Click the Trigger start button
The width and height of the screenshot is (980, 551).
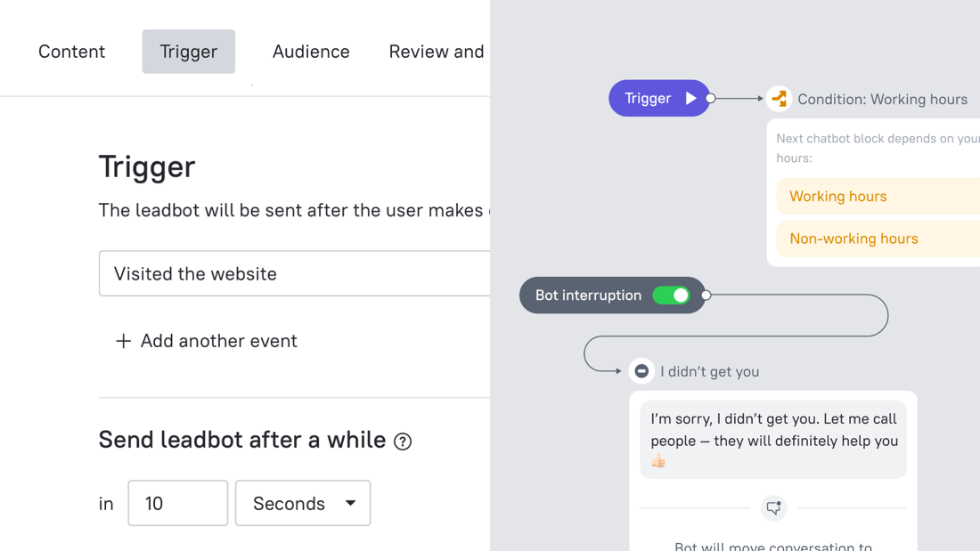tap(658, 98)
